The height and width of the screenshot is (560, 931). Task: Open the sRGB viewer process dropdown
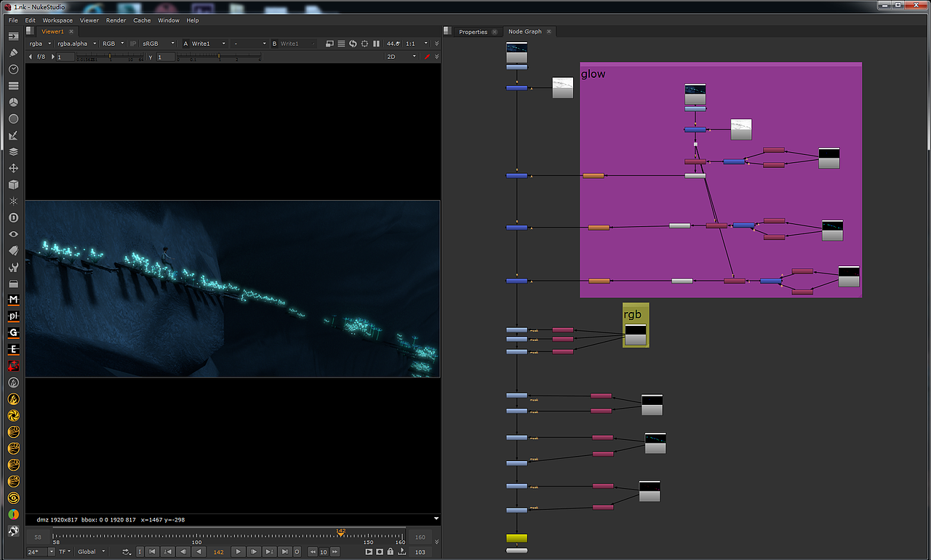tap(158, 44)
